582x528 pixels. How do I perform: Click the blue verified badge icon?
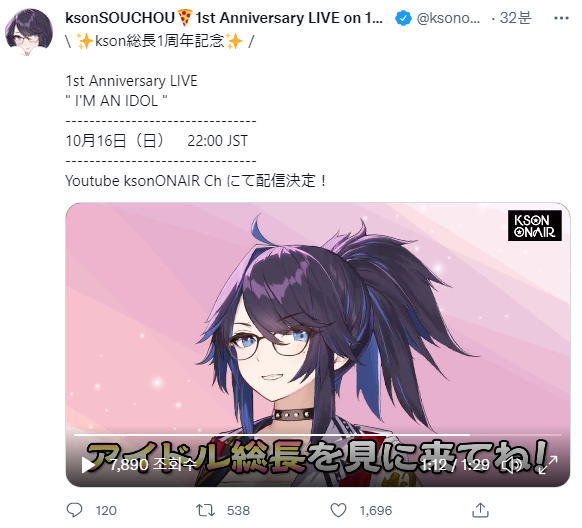click(x=403, y=18)
